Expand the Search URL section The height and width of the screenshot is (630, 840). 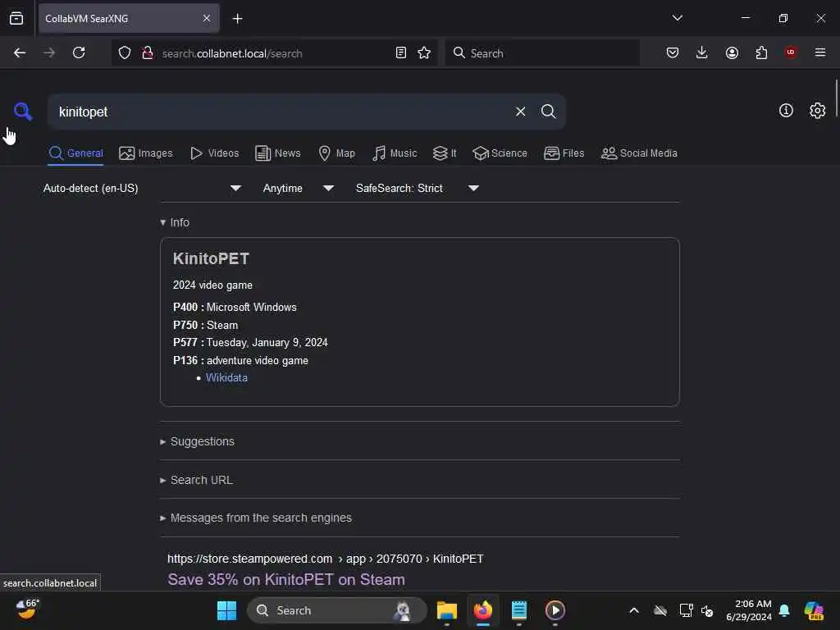(197, 480)
